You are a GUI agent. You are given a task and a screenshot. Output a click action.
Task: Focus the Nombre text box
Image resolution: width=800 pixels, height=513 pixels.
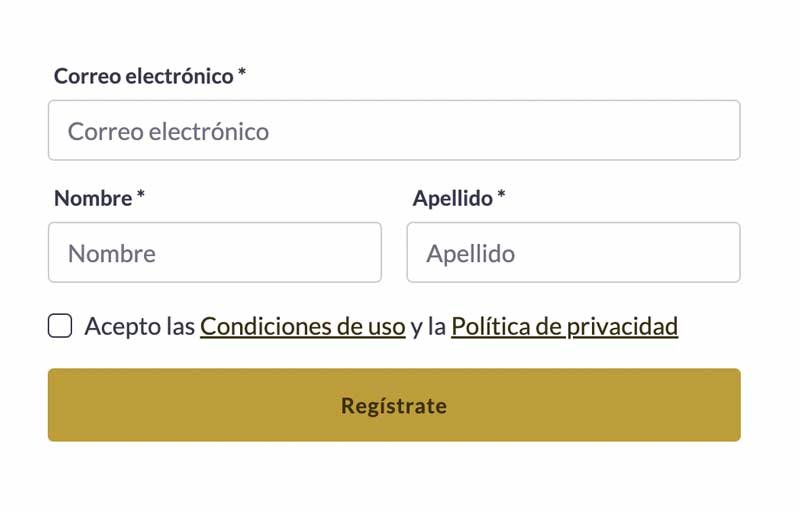[x=214, y=253]
